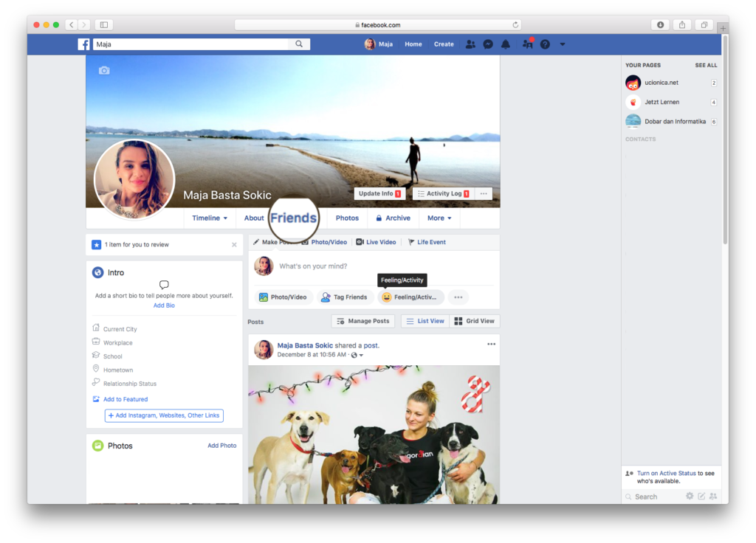Click the Add Bio link
756x543 pixels.
pos(164,305)
